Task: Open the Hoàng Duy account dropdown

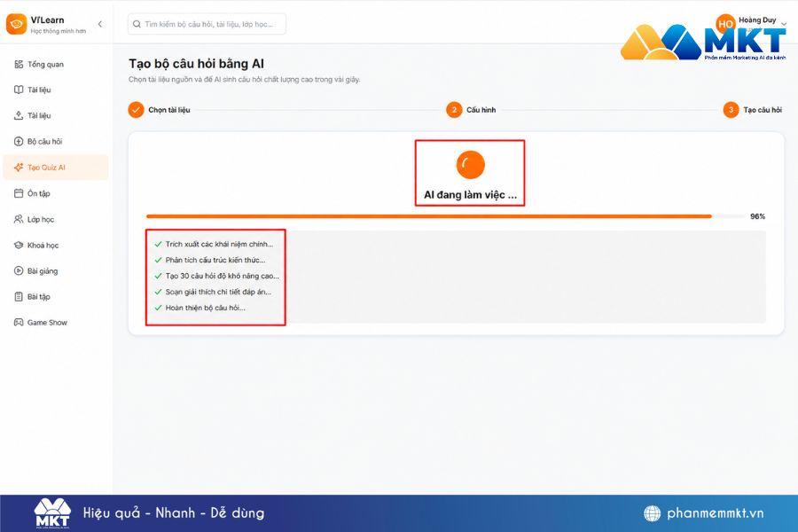Action: coord(784,23)
